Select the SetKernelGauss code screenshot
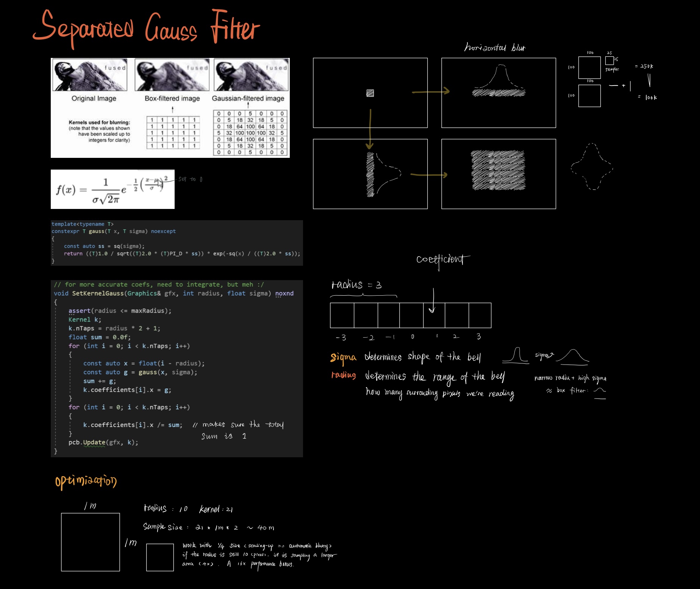The width and height of the screenshot is (700, 589). pyautogui.click(x=177, y=368)
